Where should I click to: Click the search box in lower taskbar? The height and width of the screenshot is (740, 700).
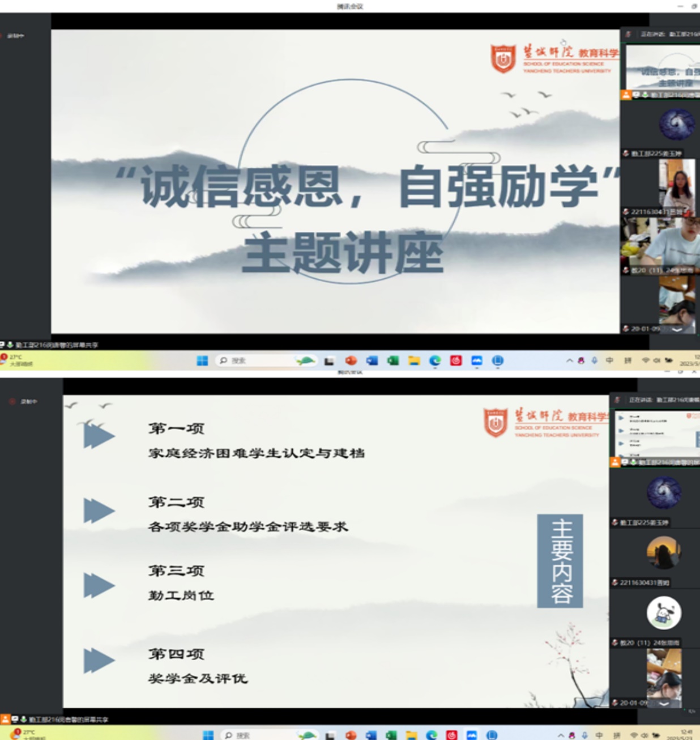tap(245, 735)
